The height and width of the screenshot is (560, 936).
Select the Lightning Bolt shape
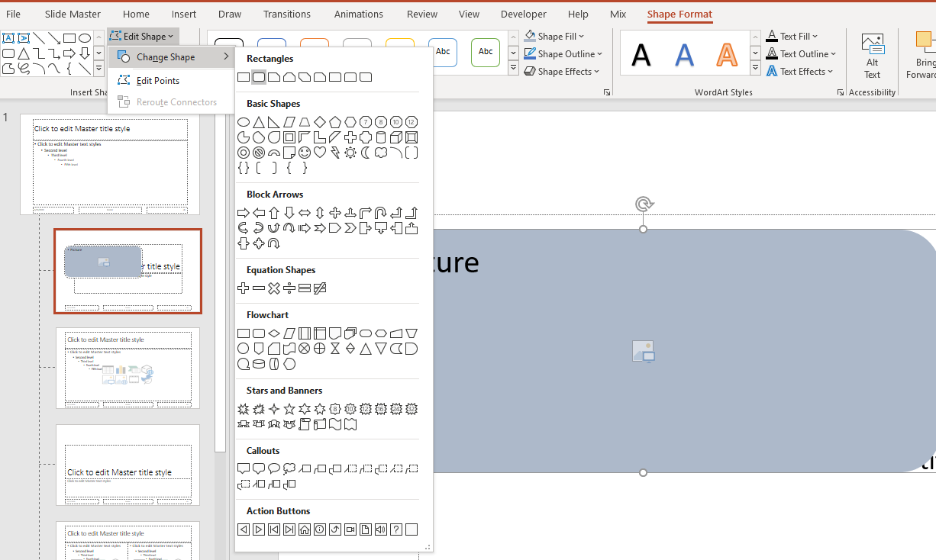pyautogui.click(x=335, y=153)
